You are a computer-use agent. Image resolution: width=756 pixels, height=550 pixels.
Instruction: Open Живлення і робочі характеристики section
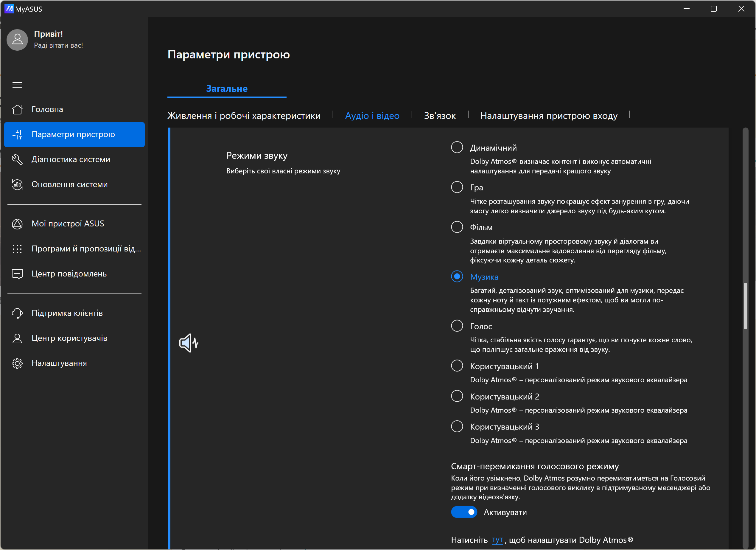[x=244, y=116]
